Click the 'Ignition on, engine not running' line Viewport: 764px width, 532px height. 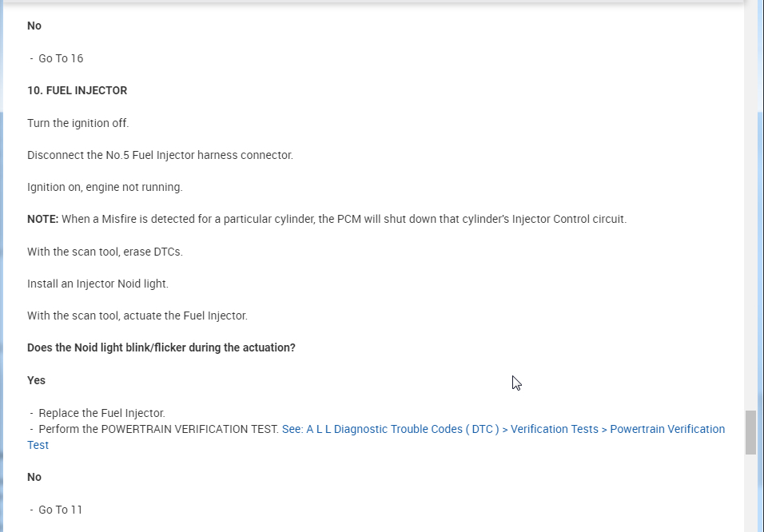[x=105, y=187]
